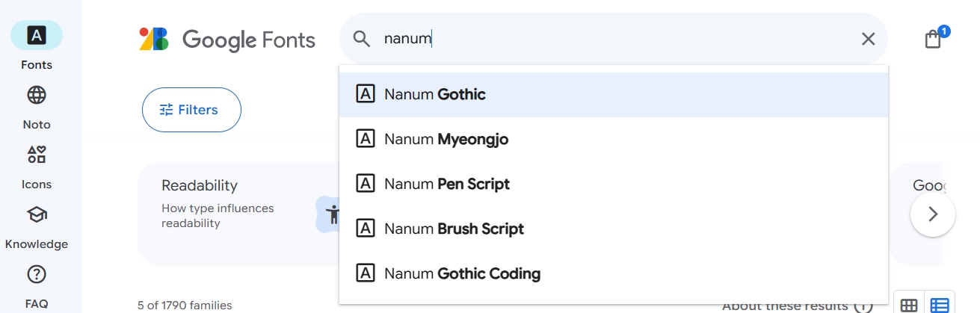Click inside the search field with nanum
Screen dimensions: 980x313
click(x=613, y=39)
